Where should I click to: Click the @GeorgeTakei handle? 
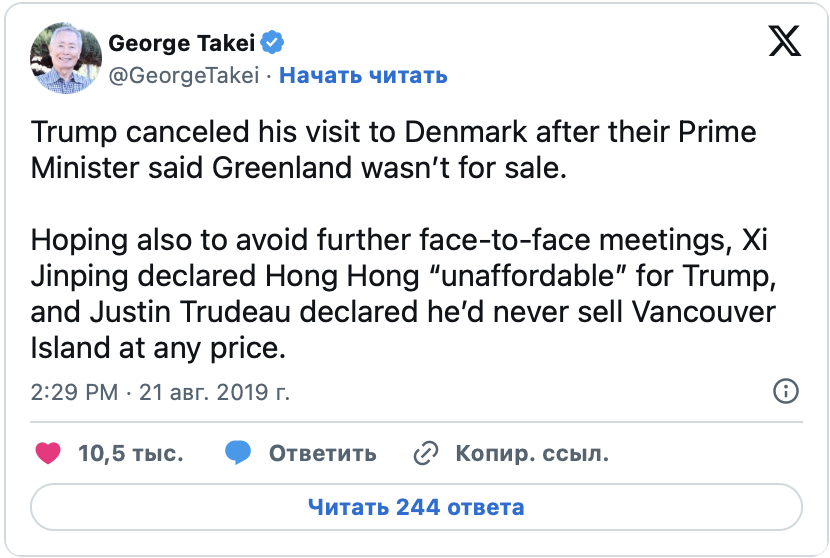pyautogui.click(x=183, y=75)
